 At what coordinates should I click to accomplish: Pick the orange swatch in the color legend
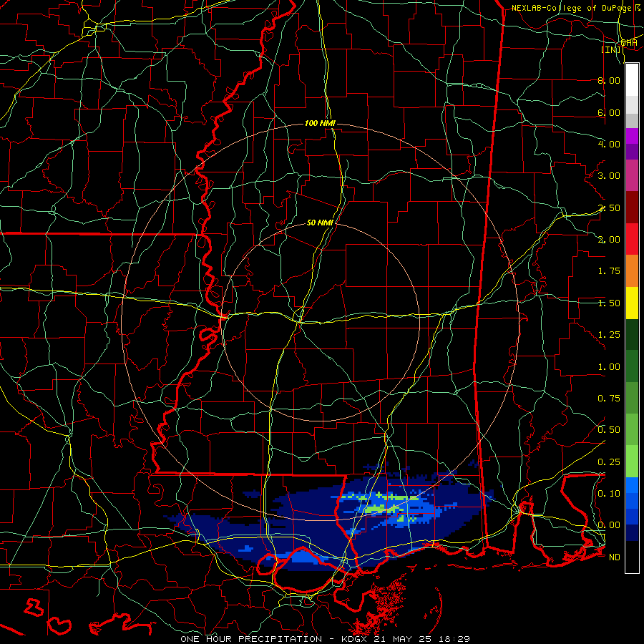(632, 271)
